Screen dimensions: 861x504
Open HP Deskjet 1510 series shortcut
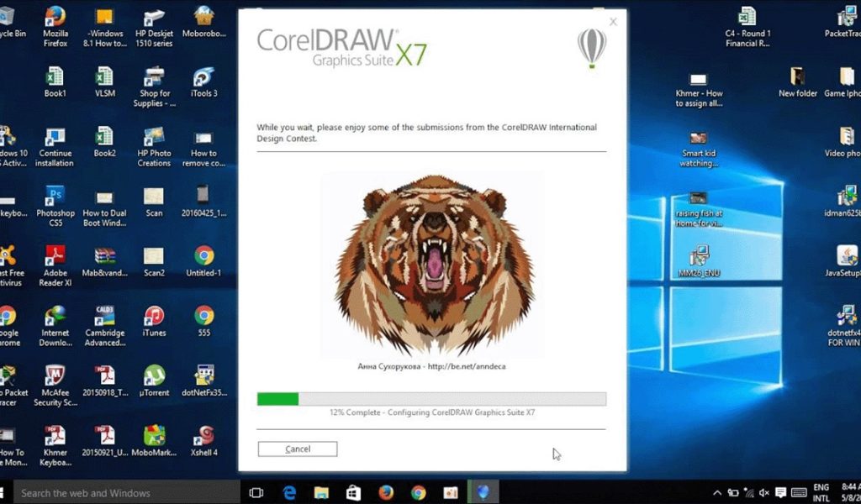point(155,26)
